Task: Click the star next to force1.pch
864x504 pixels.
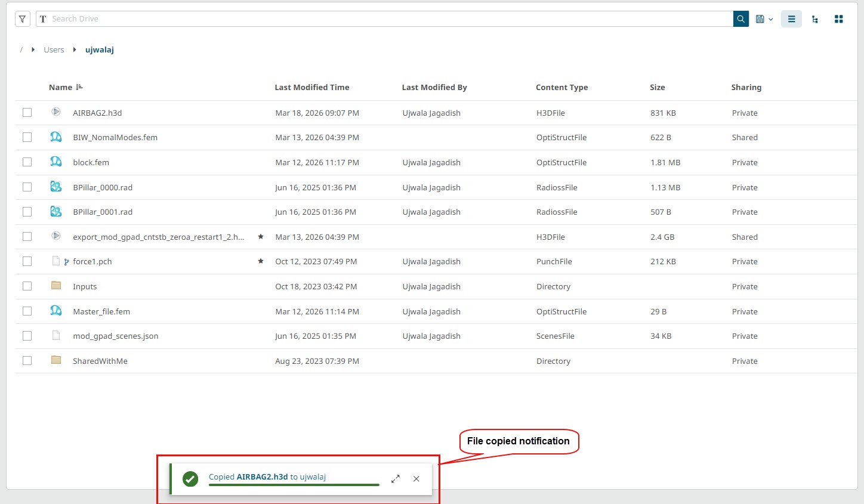Action: 261,261
